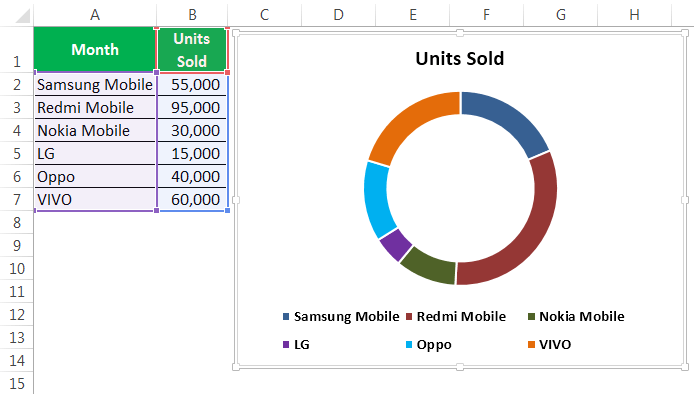Select column C header
The width and height of the screenshot is (694, 394).
click(264, 15)
